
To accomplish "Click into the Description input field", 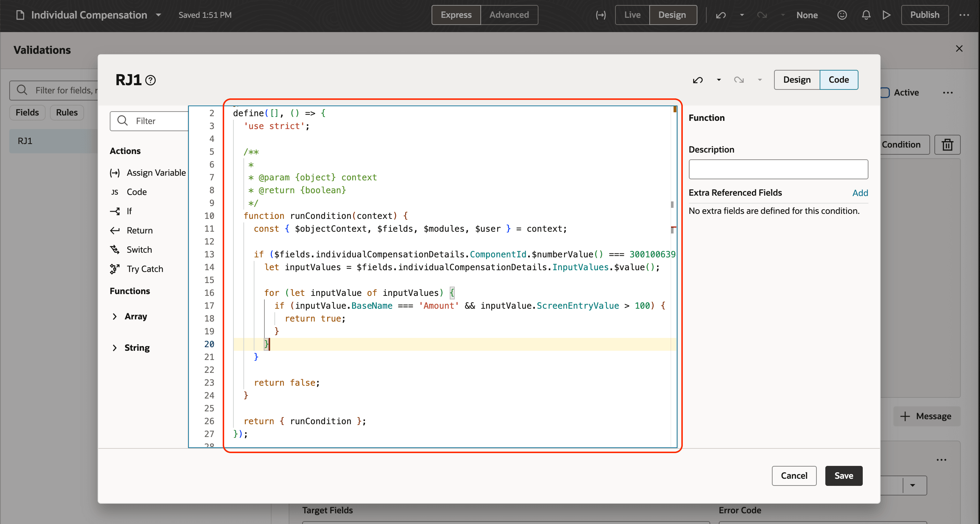I will 778,169.
